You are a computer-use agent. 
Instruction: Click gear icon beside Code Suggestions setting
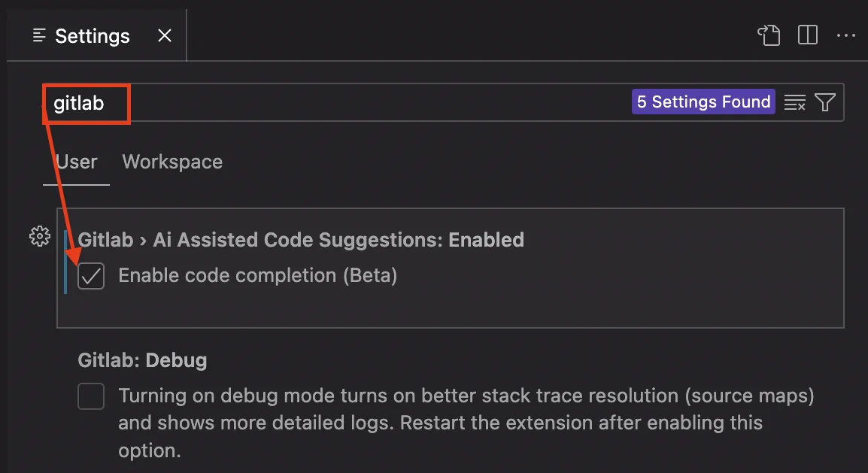coord(39,236)
